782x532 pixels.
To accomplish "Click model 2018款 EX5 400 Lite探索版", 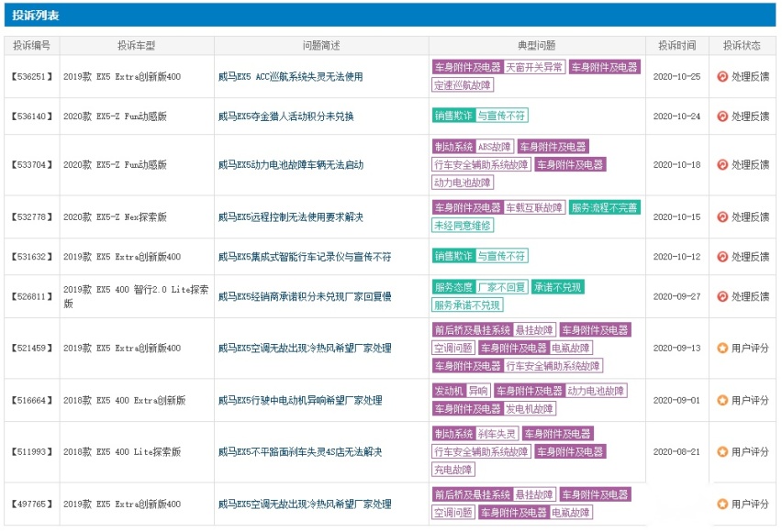I will point(122,452).
